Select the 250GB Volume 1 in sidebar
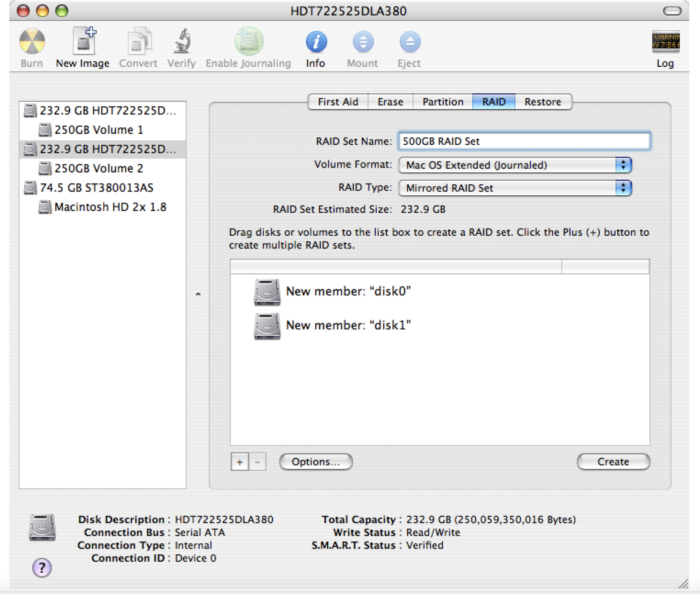 (99, 130)
